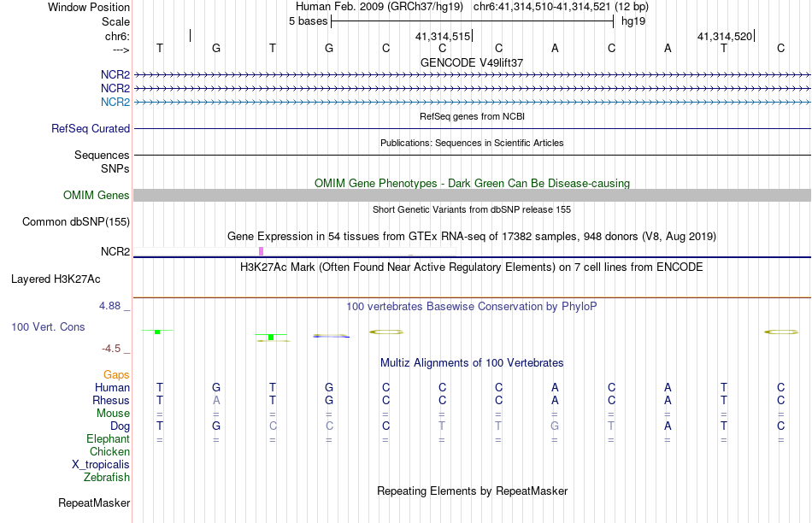Screen dimensions: 812x523
Task: Click 'Repeating Elements by RepeatMasker' title
Action: click(473, 491)
